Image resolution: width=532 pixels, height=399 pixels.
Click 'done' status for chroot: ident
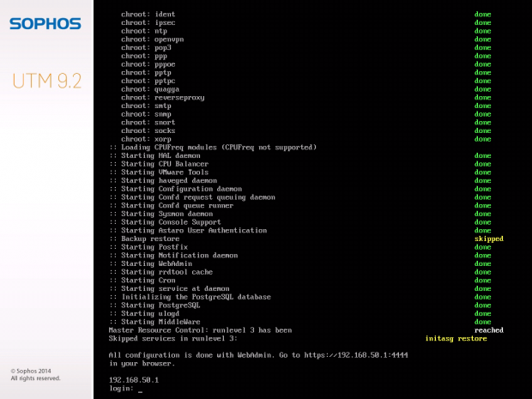[482, 15]
